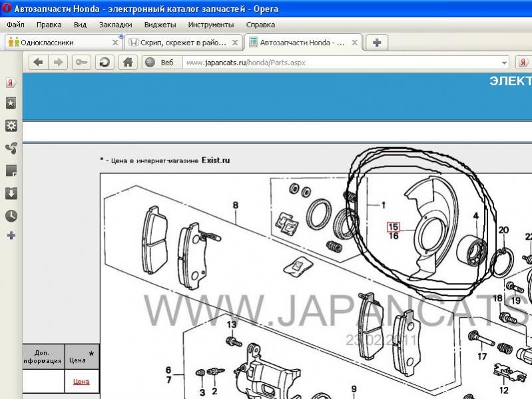Click the Доп. информация column header
This screenshot has width=532, height=399.
[x=43, y=357]
